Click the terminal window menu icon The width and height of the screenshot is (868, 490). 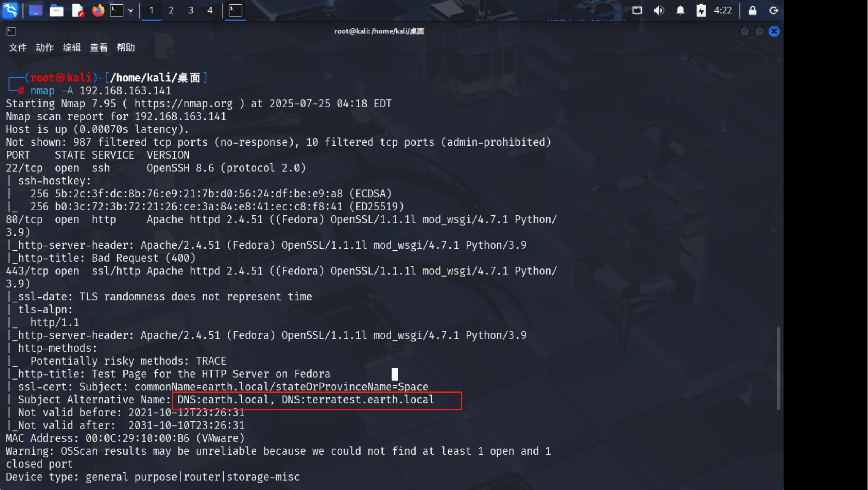tap(11, 31)
